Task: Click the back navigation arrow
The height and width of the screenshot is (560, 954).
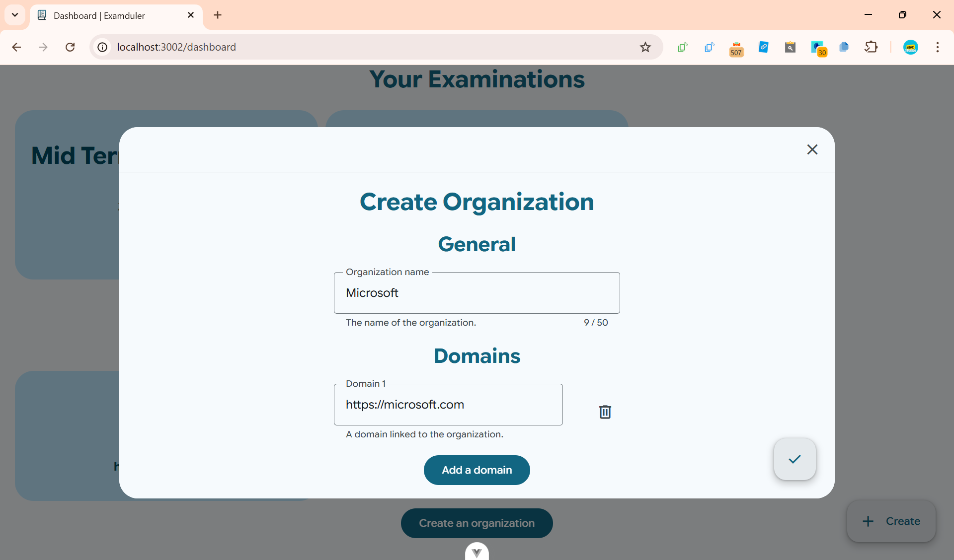Action: (x=16, y=47)
